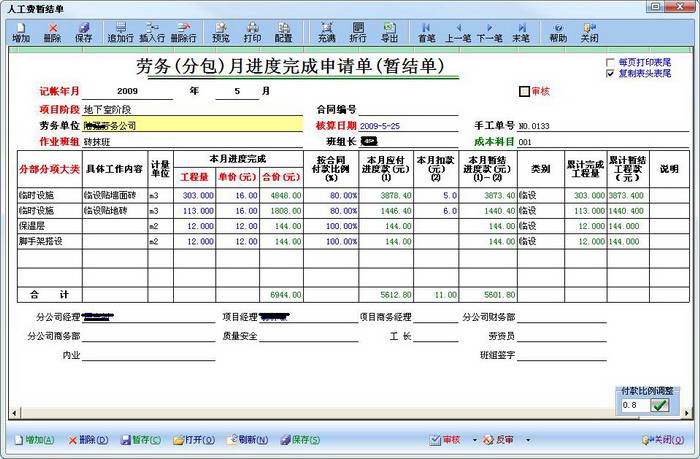Enable 每页打印表尾 checkbox

point(610,63)
